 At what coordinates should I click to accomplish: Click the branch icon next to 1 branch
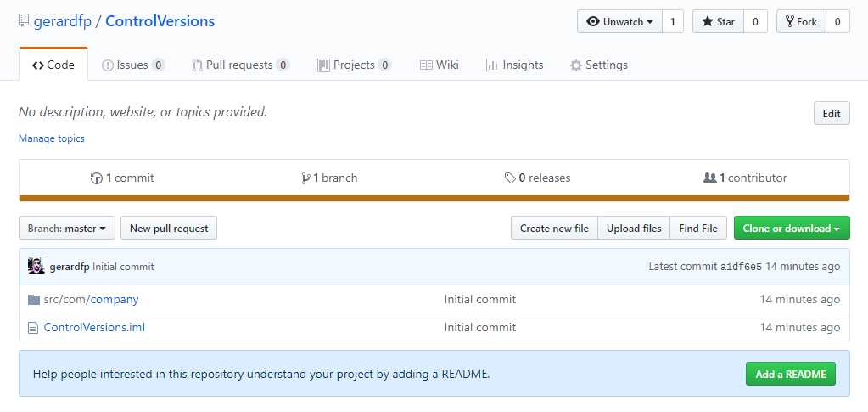[305, 178]
